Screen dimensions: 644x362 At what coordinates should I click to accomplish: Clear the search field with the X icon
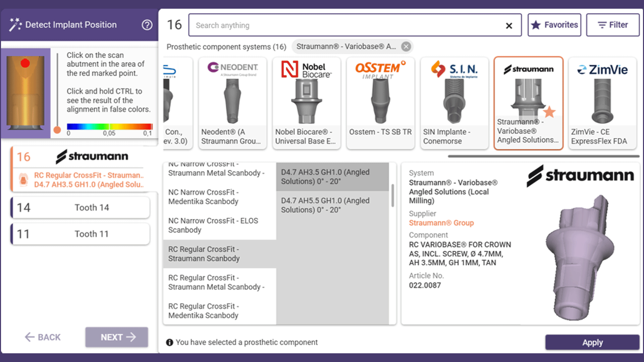509,25
